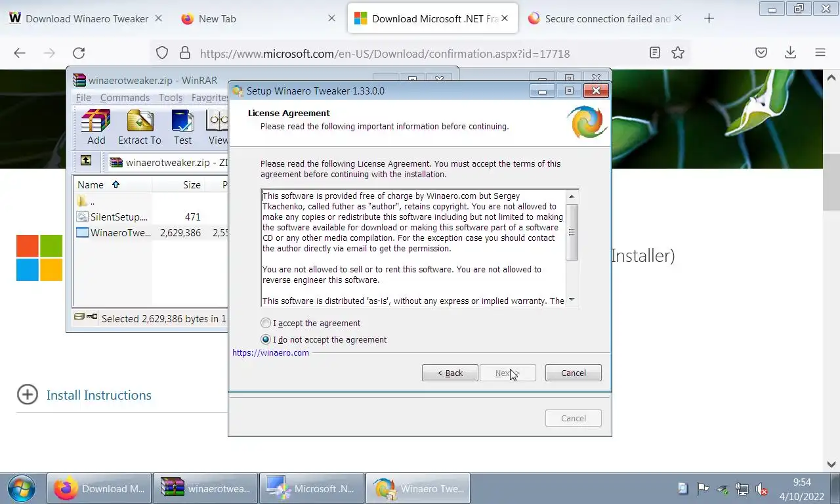Open the Tools menu in WinRAR
This screenshot has height=504, width=840.
click(171, 98)
